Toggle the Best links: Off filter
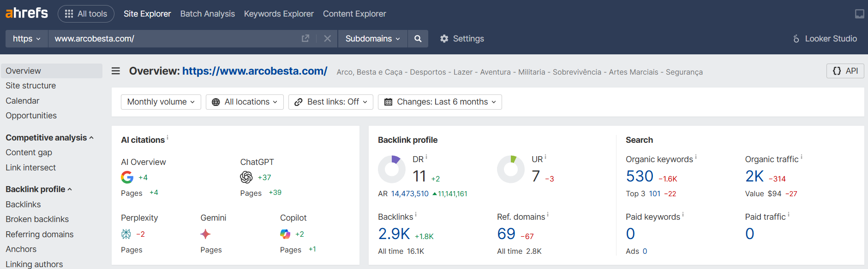 click(x=330, y=102)
